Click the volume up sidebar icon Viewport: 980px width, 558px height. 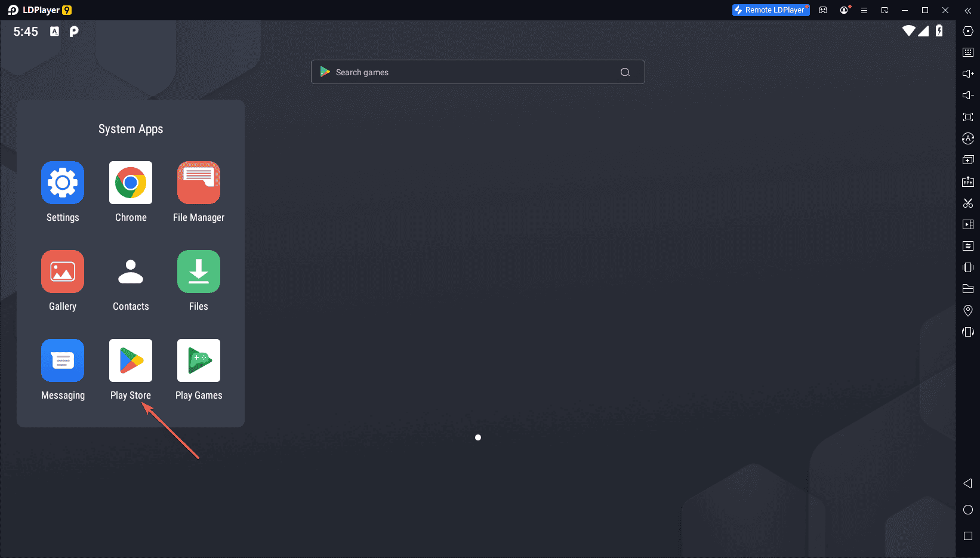click(x=968, y=74)
